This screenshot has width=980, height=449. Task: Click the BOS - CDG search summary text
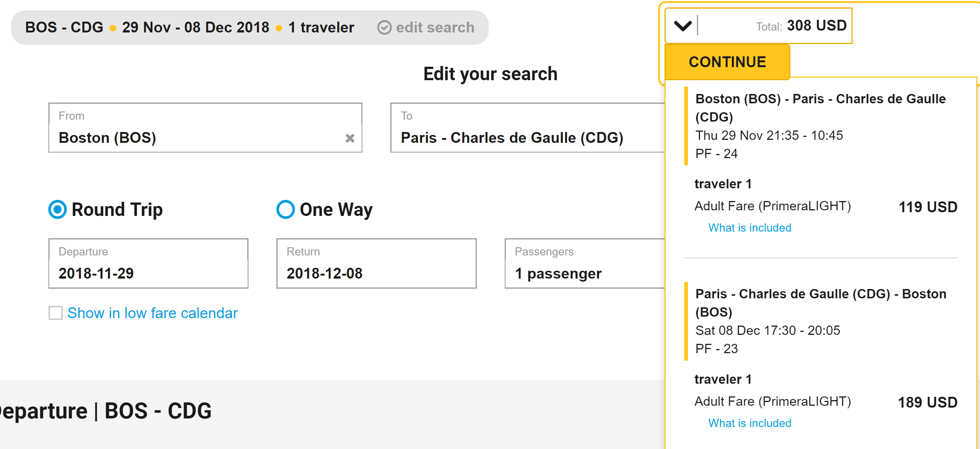(64, 28)
